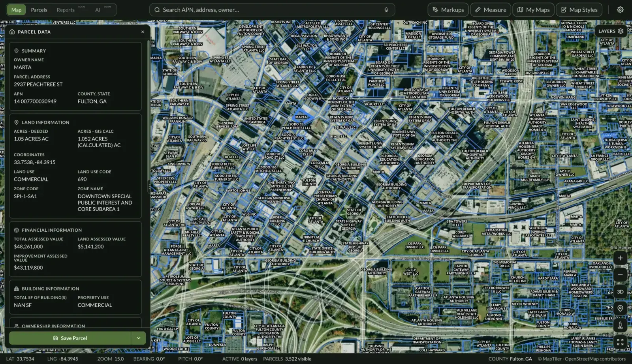Click the Ownership Information section icon
The image size is (632, 364).
pyautogui.click(x=17, y=326)
